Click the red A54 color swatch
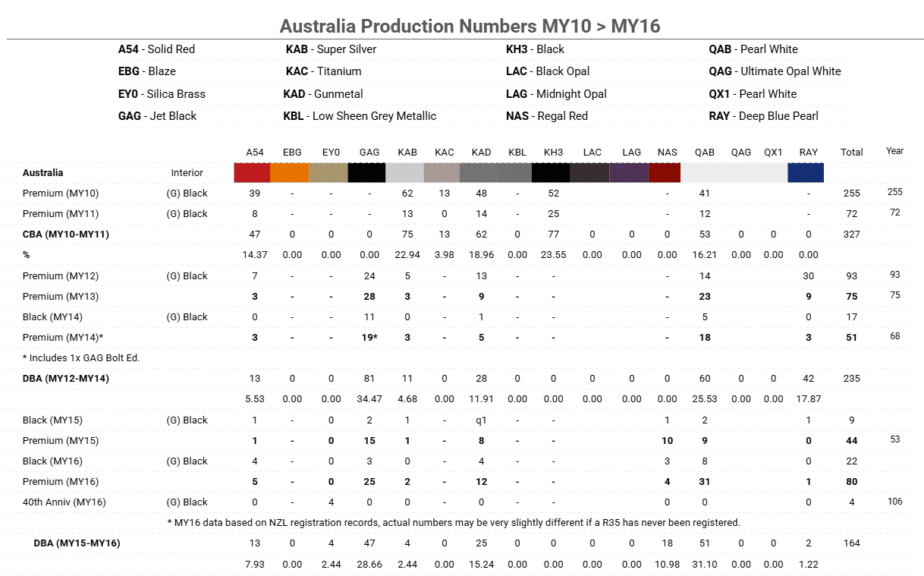Image resolution: width=924 pixels, height=576 pixels. coord(252,173)
